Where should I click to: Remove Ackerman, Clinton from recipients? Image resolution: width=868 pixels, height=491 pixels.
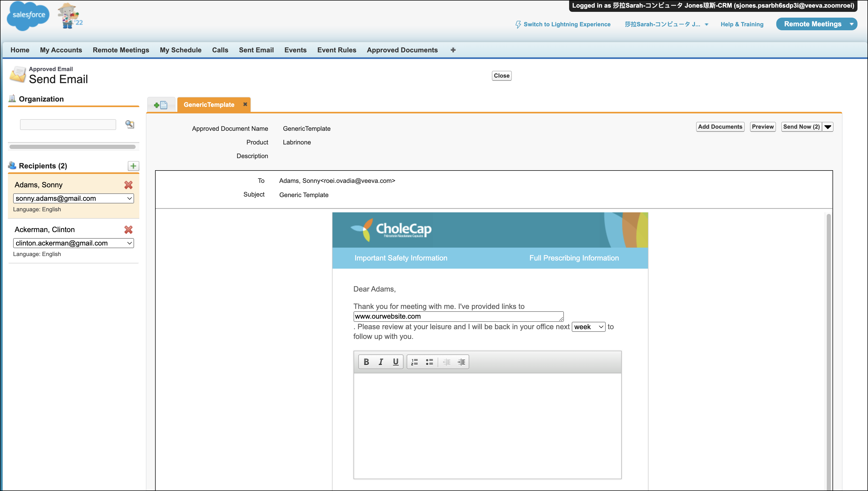[x=128, y=230]
